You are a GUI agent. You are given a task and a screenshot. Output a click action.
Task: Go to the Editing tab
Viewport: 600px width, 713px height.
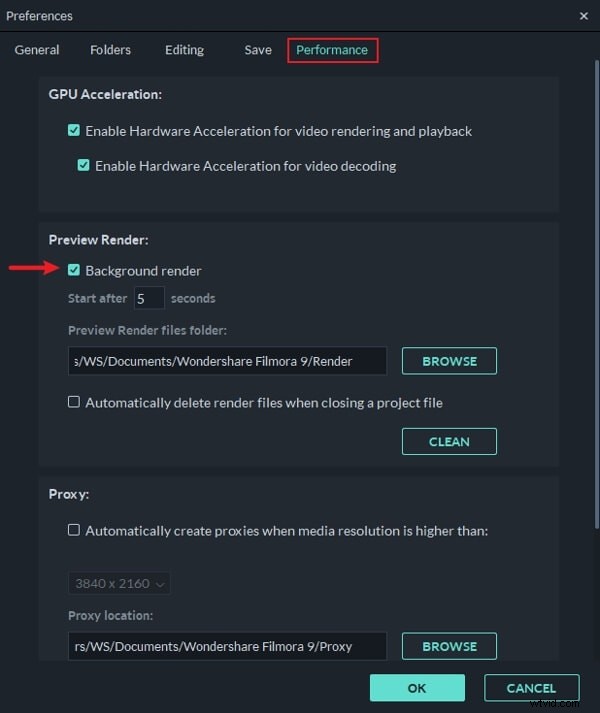pos(184,50)
